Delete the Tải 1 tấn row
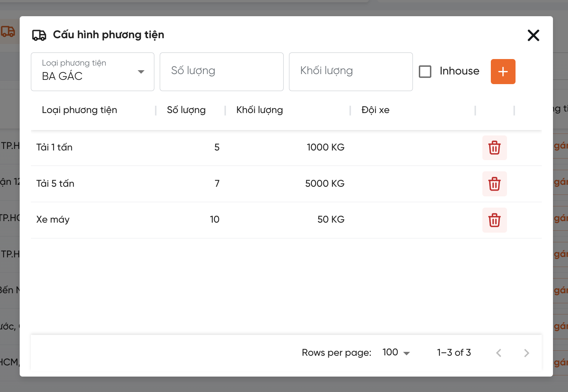Screen dimensions: 568x392 [494, 148]
